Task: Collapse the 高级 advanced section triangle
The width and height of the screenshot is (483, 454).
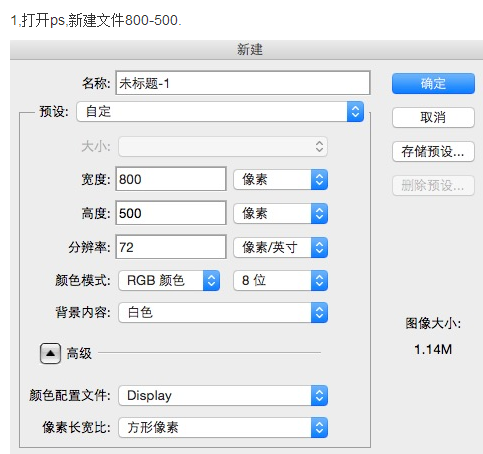Action: (x=50, y=353)
